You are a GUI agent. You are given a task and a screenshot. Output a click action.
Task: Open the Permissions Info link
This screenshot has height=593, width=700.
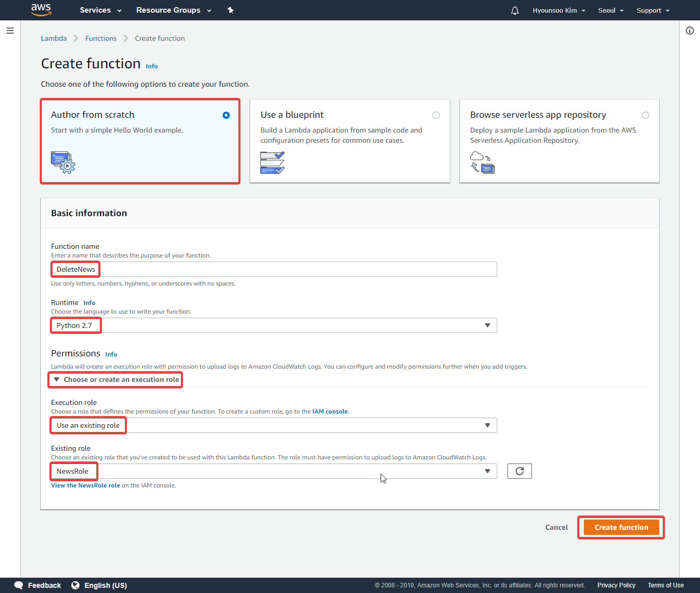111,354
